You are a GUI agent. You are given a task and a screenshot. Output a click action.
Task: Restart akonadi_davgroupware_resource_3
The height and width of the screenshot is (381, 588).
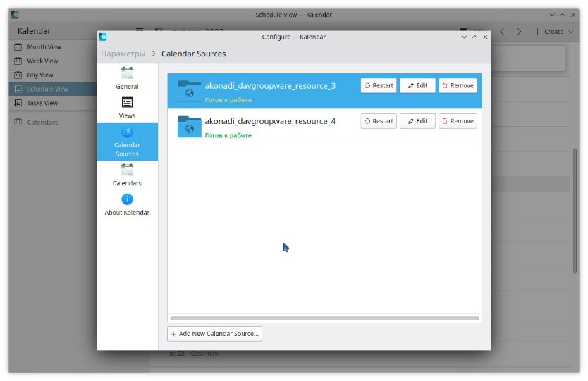tap(378, 86)
